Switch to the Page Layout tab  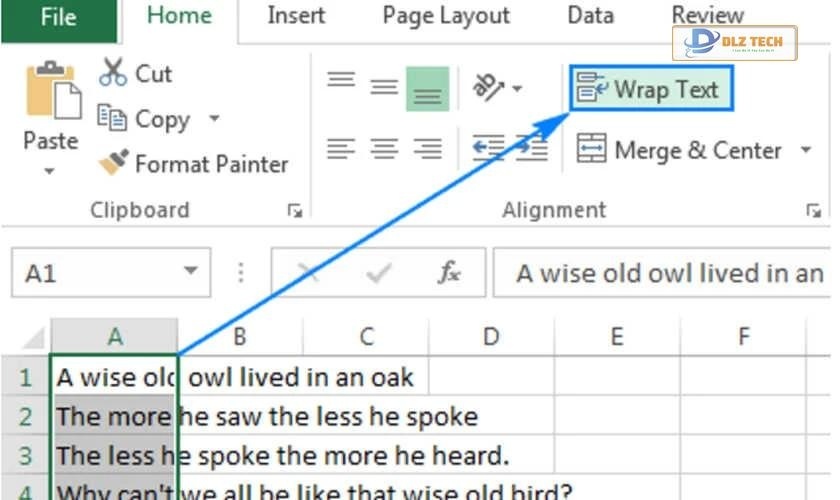[446, 16]
